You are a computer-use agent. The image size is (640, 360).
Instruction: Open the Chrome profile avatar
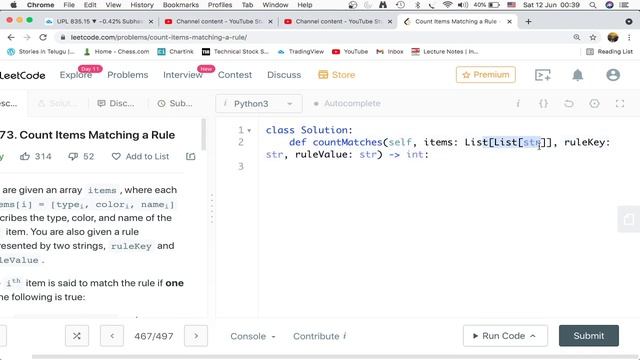613,37
